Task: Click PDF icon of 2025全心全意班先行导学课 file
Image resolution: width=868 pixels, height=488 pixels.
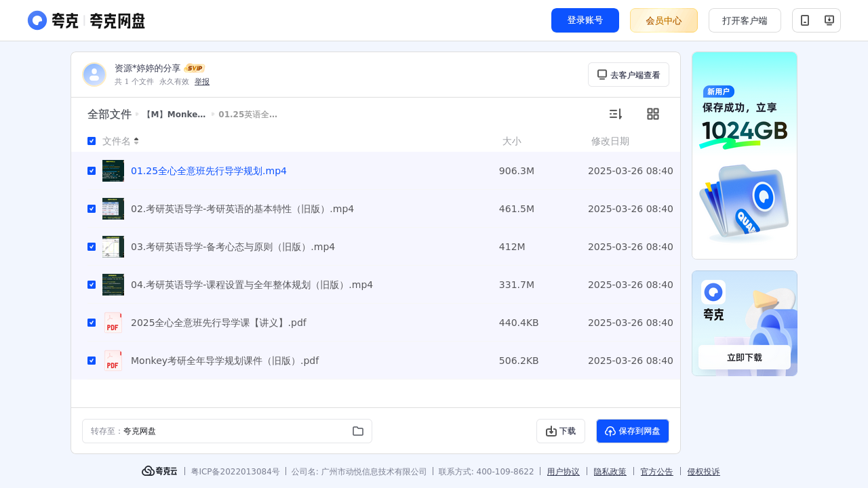Action: pos(113,323)
